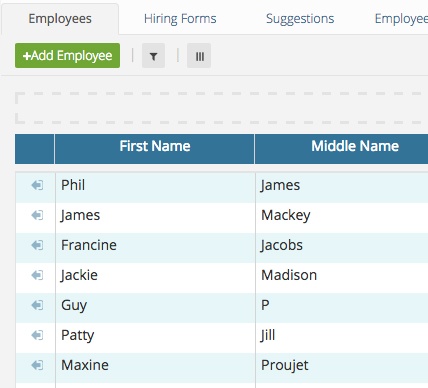Screen dimensions: 428x388
Task: Open Jackie's row arrow icon
Action: 37,275
